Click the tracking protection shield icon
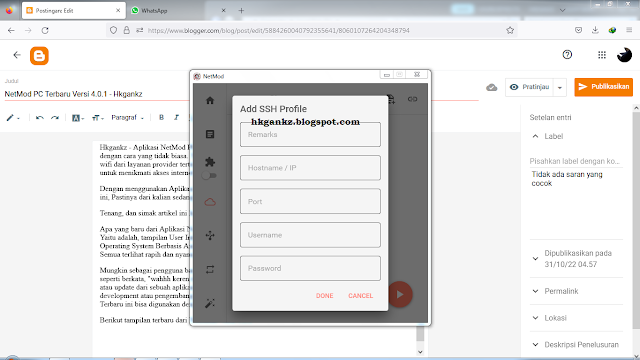Viewport: 640px width, 360px height. tap(113, 30)
